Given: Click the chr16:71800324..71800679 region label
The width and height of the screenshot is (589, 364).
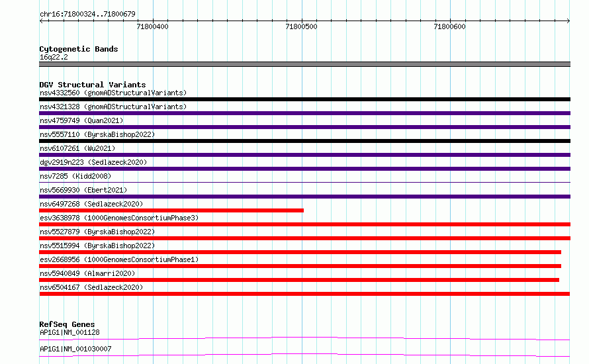Looking at the screenshot, I should [x=87, y=15].
